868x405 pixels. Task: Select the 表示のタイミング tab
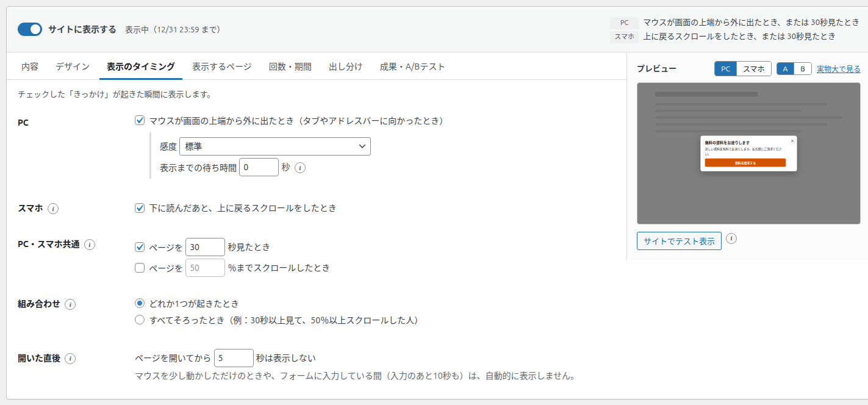pyautogui.click(x=141, y=67)
